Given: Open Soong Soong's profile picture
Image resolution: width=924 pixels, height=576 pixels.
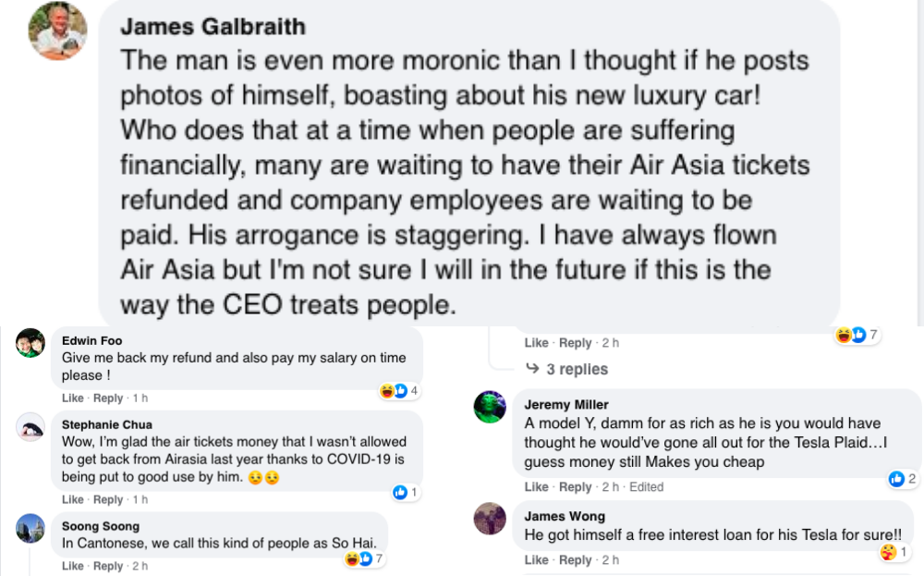Looking at the screenshot, I should [30, 528].
